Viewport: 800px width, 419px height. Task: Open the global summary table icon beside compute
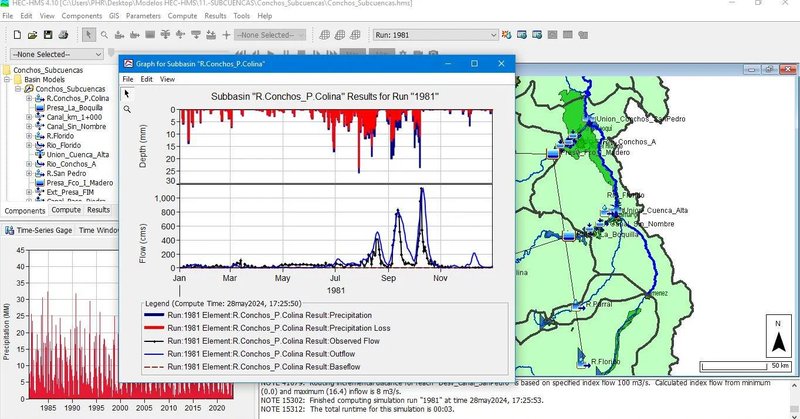click(x=521, y=35)
